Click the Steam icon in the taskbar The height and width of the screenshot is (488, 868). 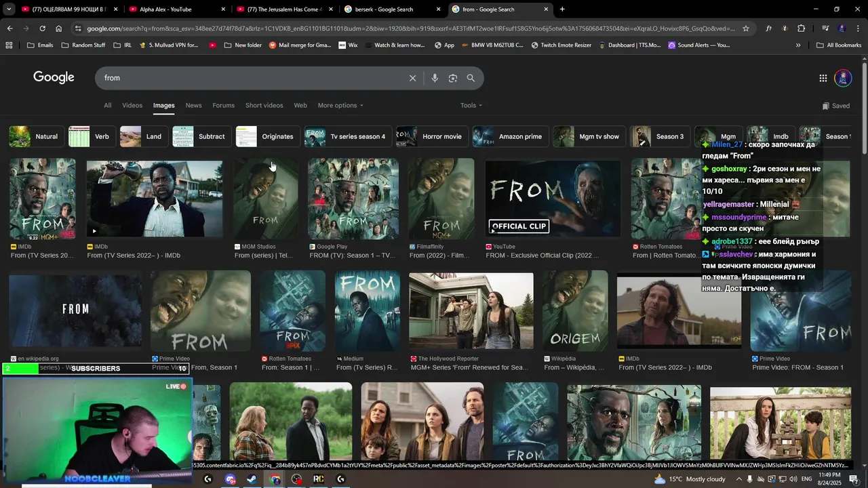(252, 479)
